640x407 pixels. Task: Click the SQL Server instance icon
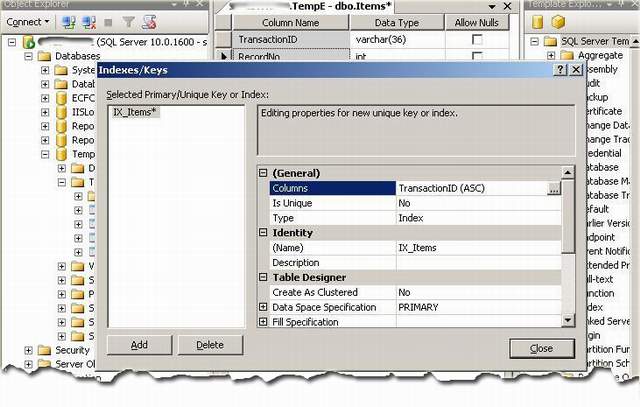29,42
